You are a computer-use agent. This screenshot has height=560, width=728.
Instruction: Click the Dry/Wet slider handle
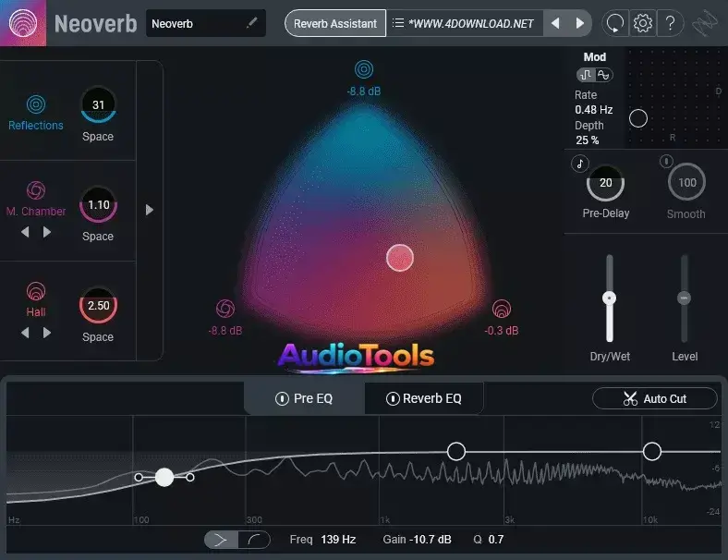pyautogui.click(x=609, y=298)
